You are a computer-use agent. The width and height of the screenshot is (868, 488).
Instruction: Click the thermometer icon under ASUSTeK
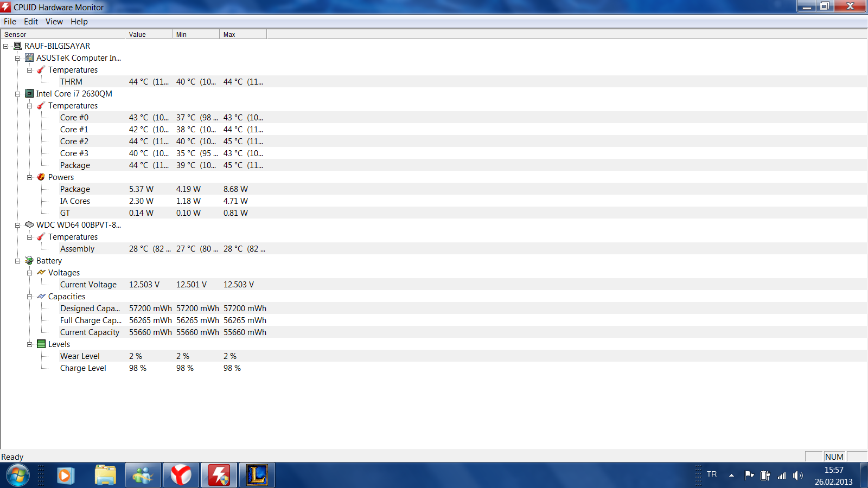[41, 70]
